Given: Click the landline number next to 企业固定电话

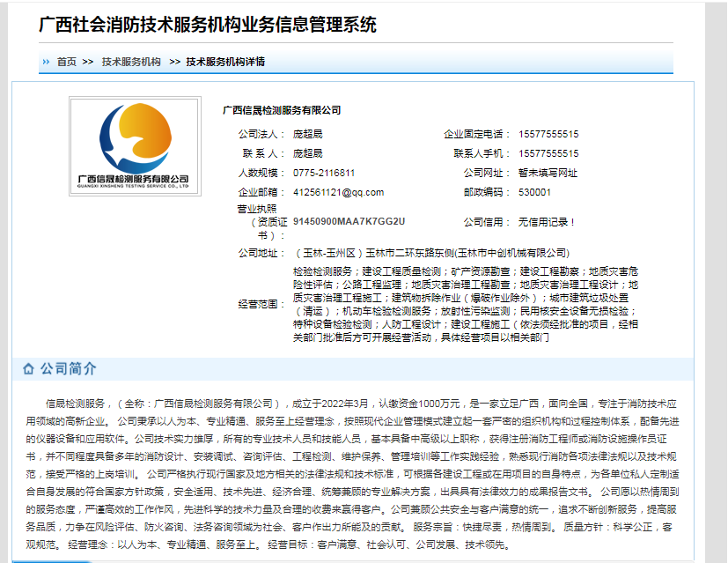Looking at the screenshot, I should (548, 134).
